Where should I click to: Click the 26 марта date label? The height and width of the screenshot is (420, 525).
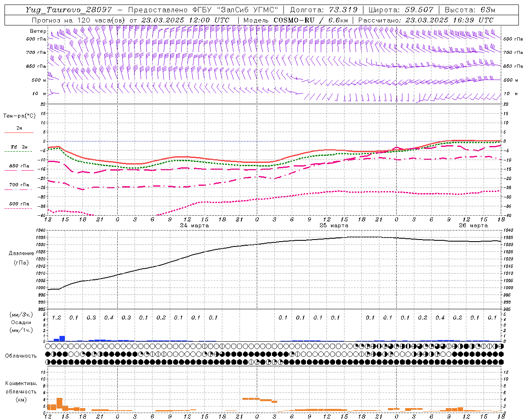(x=473, y=226)
